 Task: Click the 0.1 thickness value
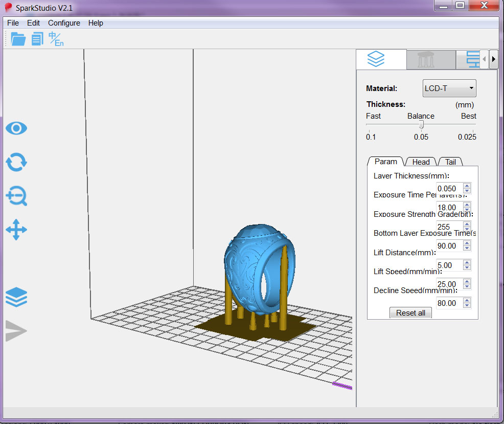[x=371, y=137]
